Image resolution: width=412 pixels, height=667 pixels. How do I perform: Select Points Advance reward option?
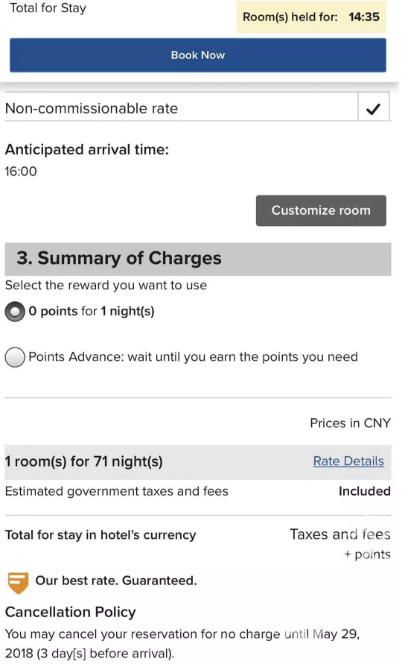(x=15, y=357)
